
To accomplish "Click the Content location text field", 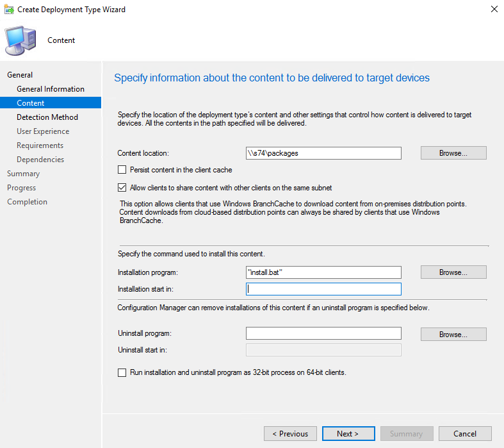I will (323, 153).
